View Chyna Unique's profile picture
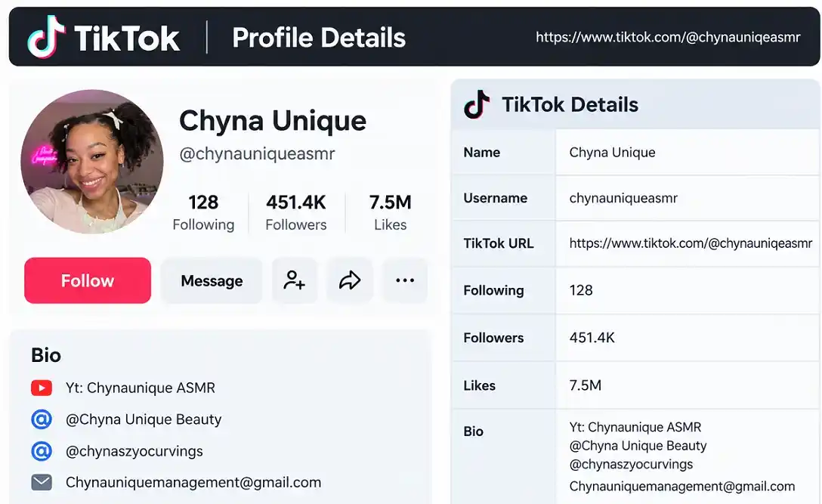Image resolution: width=822 pixels, height=504 pixels. [x=91, y=162]
